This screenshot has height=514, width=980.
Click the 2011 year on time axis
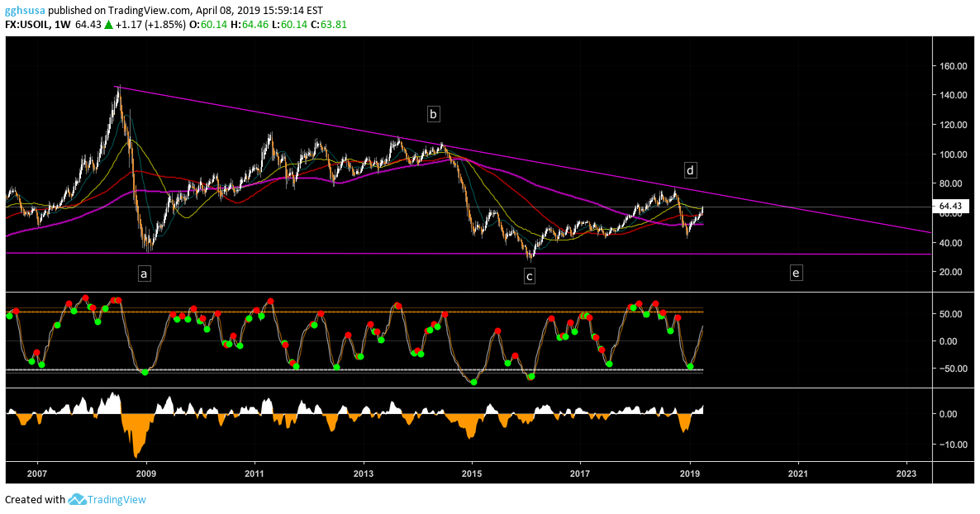point(255,474)
